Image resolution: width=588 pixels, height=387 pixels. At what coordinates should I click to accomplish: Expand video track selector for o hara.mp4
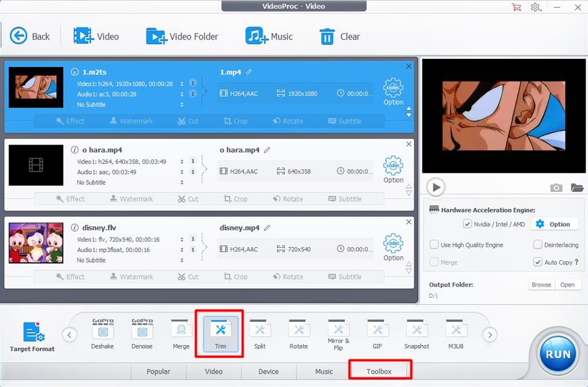coord(181,161)
